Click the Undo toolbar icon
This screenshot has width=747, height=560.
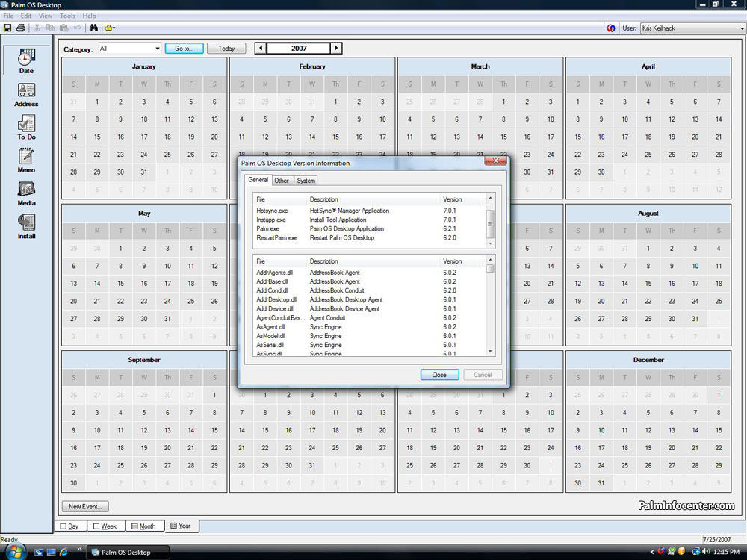[x=77, y=28]
